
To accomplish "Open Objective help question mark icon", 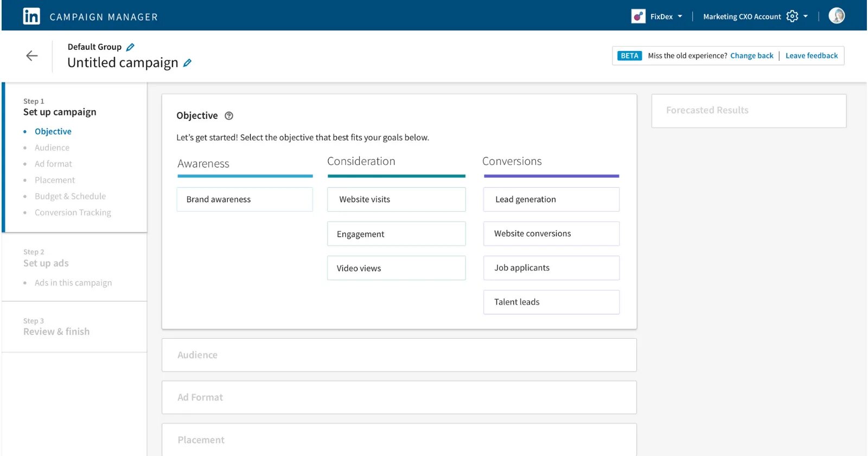I will [229, 116].
